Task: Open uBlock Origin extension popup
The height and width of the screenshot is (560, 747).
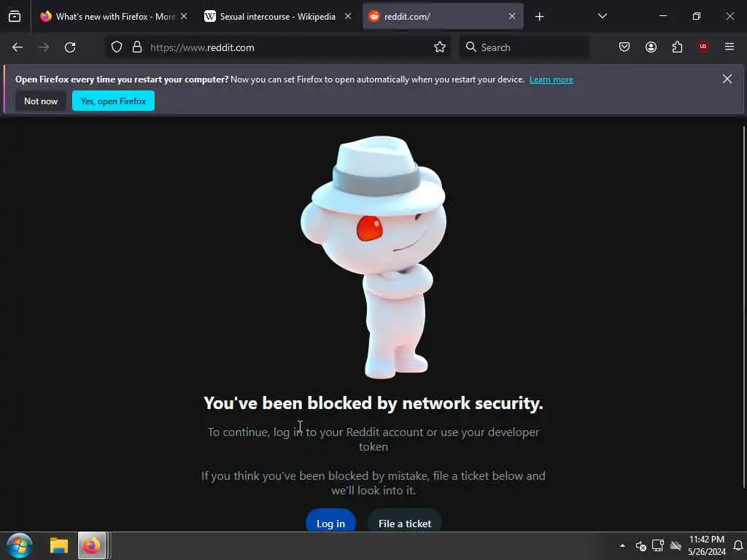Action: 703,47
